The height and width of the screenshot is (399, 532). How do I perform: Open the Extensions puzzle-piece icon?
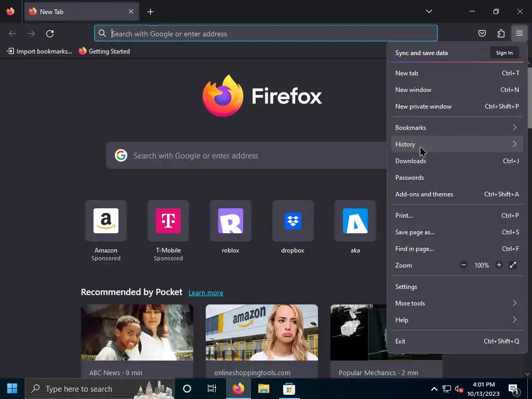point(501,33)
